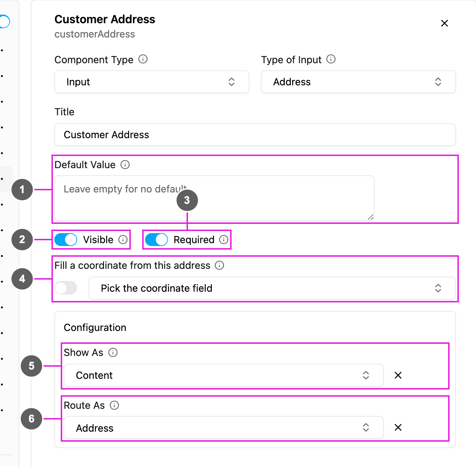The height and width of the screenshot is (467, 476).
Task: Show info for Fill a coordinate
Action: [219, 265]
